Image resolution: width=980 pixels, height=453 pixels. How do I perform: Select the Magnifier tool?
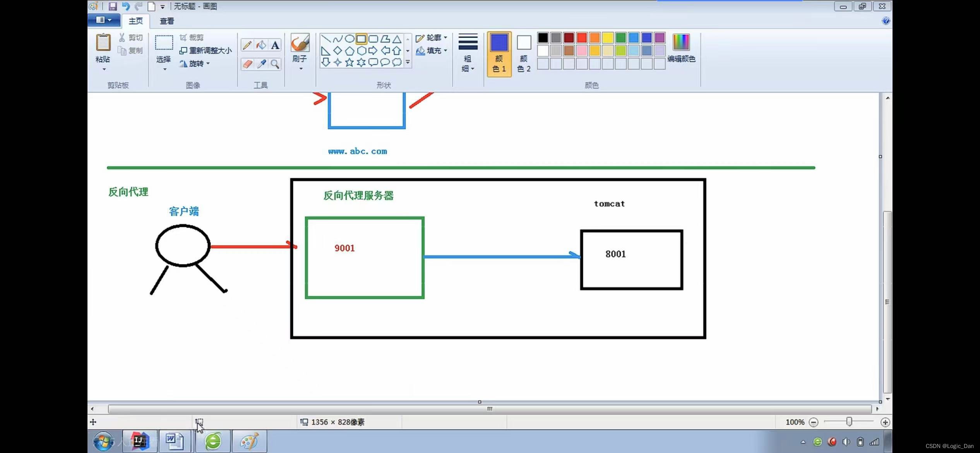tap(275, 64)
